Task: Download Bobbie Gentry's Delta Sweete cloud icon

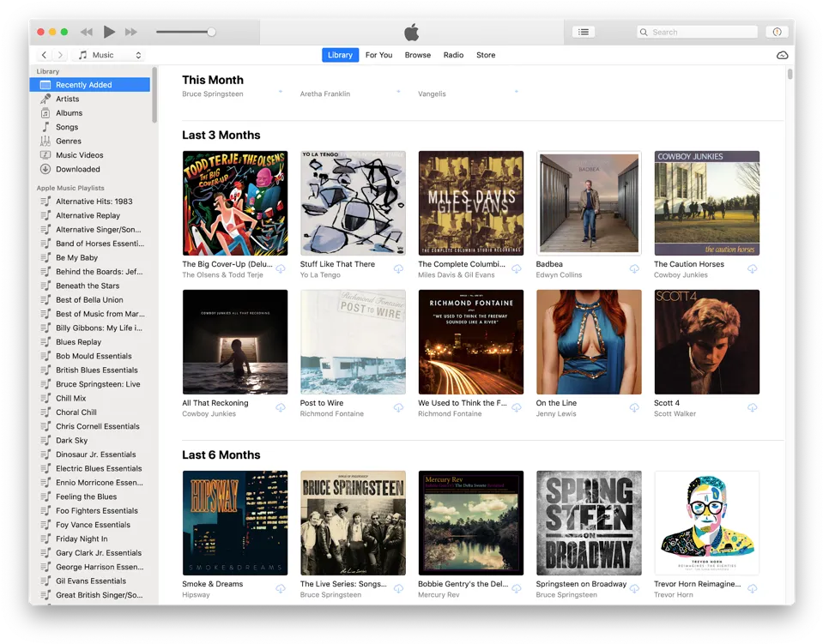Action: 517,589
